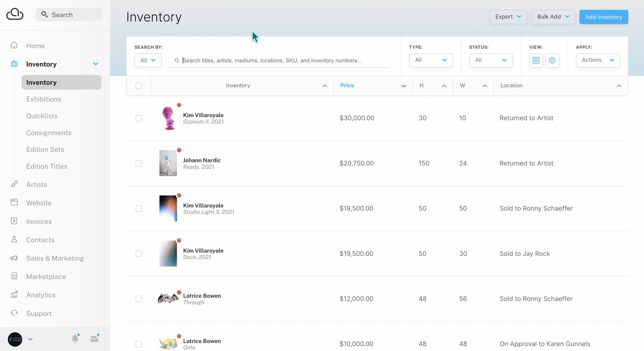Open the Export button menu

click(508, 17)
